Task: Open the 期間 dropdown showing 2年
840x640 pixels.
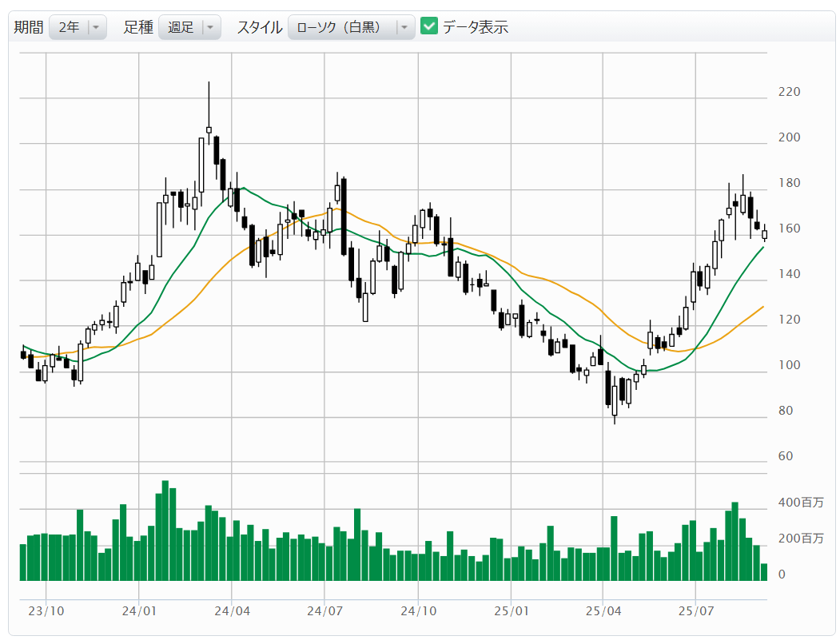Action: 69,27
